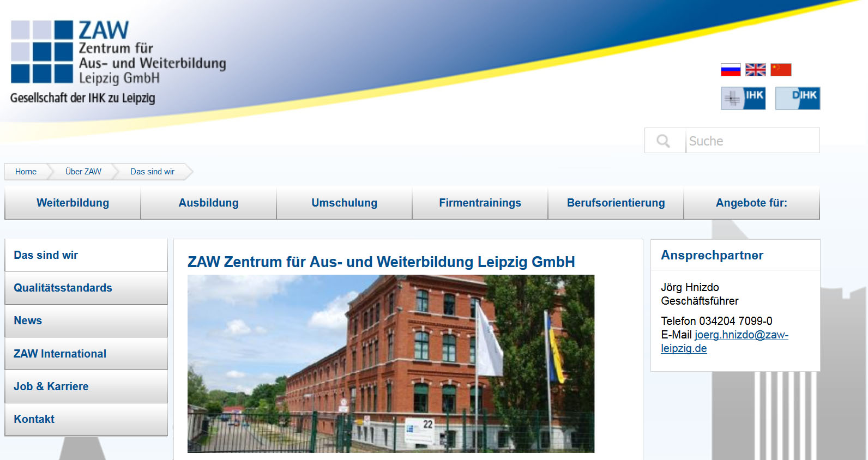Switch language via Russian flag icon
868x460 pixels.
(731, 70)
